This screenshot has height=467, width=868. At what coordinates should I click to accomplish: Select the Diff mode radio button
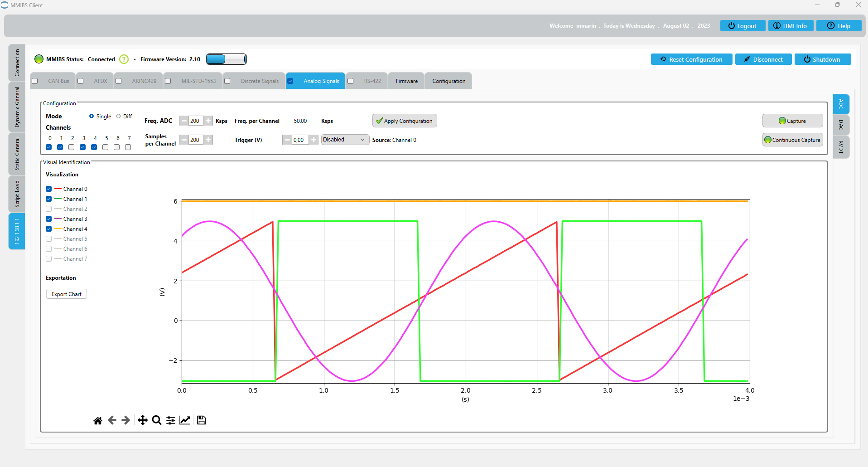(118, 117)
